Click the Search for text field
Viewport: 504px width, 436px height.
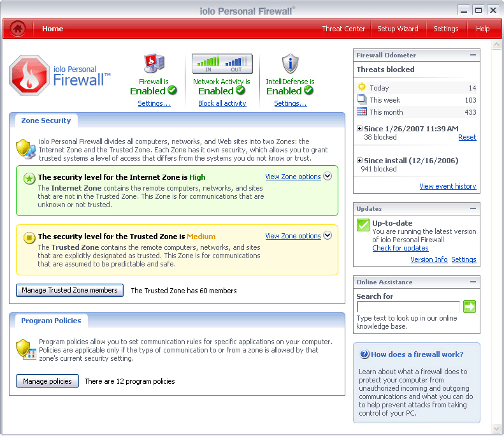(408, 307)
